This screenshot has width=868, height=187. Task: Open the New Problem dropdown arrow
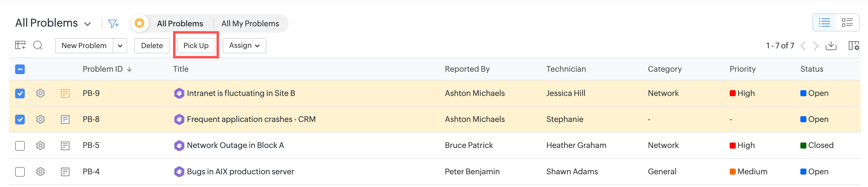point(120,46)
